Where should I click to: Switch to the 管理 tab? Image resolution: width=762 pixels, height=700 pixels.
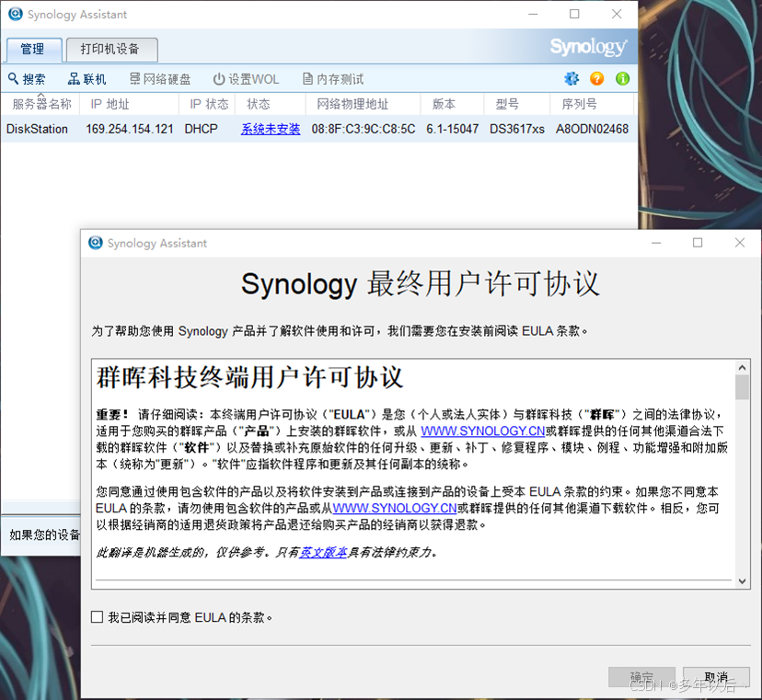pyautogui.click(x=33, y=49)
